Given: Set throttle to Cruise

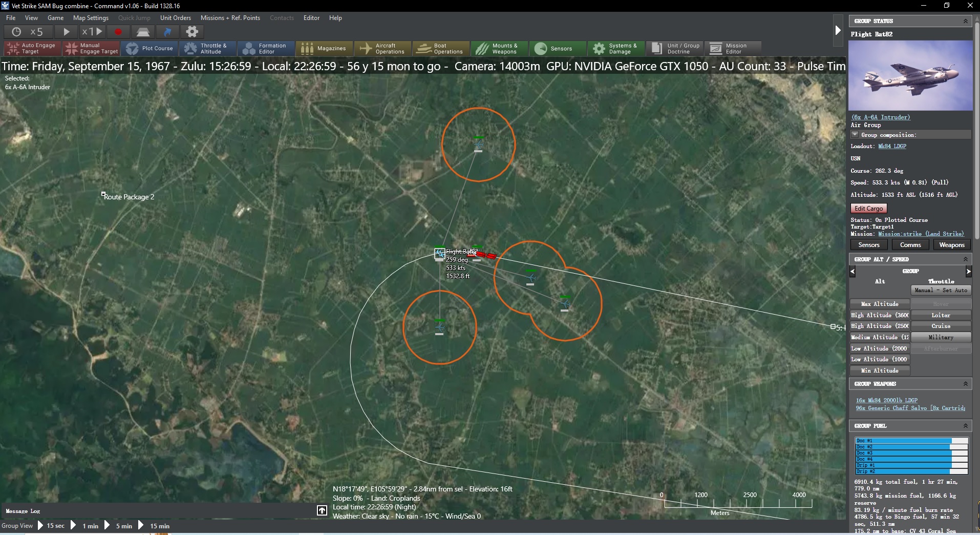Looking at the screenshot, I should pos(941,326).
